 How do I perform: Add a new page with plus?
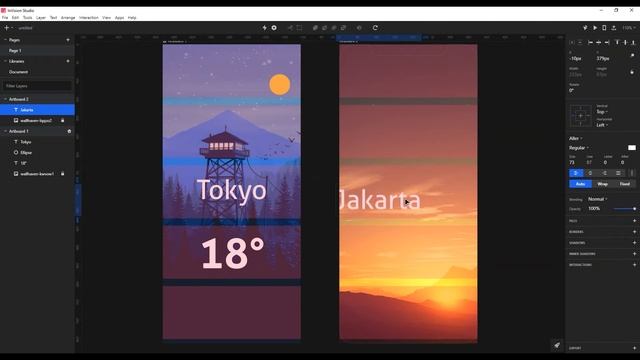point(68,40)
